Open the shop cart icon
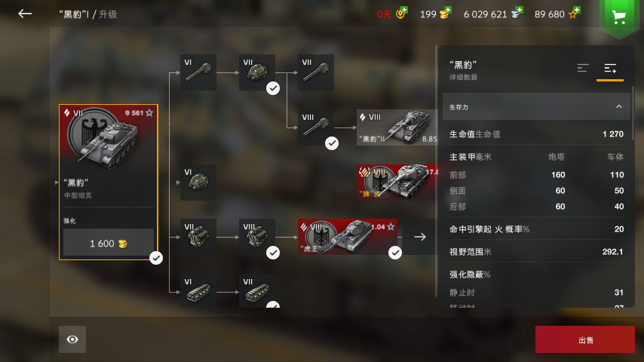This screenshot has width=644, height=362. pos(619,17)
